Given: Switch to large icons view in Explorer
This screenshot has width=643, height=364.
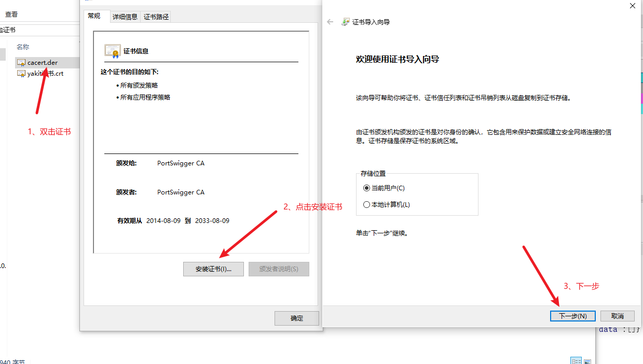Looking at the screenshot, I should click(587, 361).
